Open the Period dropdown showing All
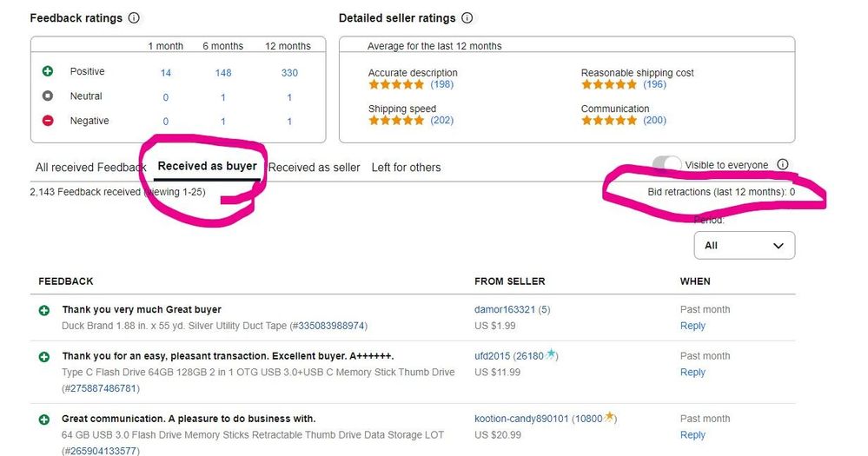The image size is (868, 456). (x=744, y=245)
